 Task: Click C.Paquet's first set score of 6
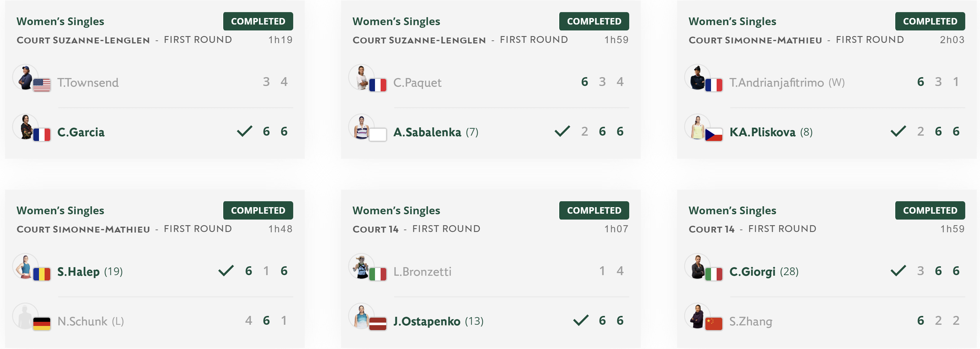point(584,82)
